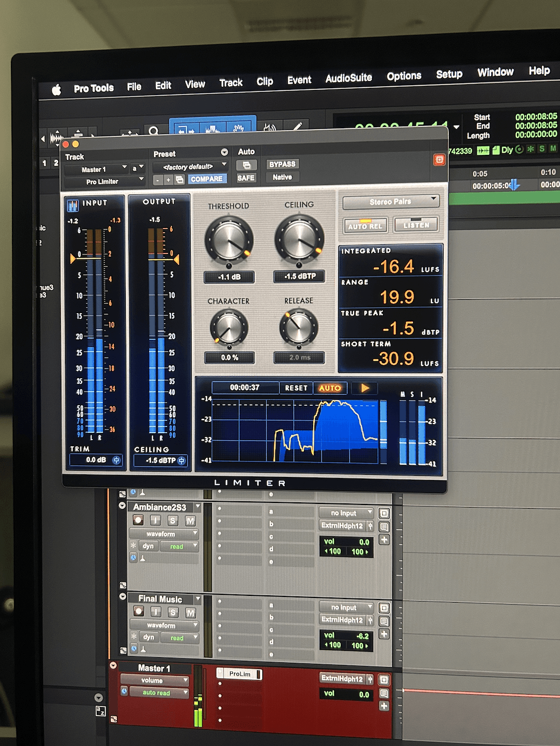Open the Apple menu
Screen dimensions: 560x746
pyautogui.click(x=57, y=89)
